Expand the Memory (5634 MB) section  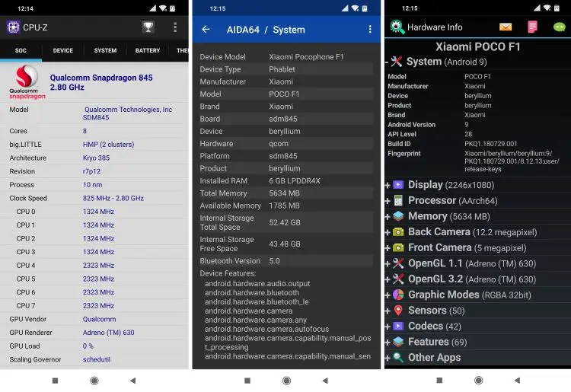click(x=478, y=216)
